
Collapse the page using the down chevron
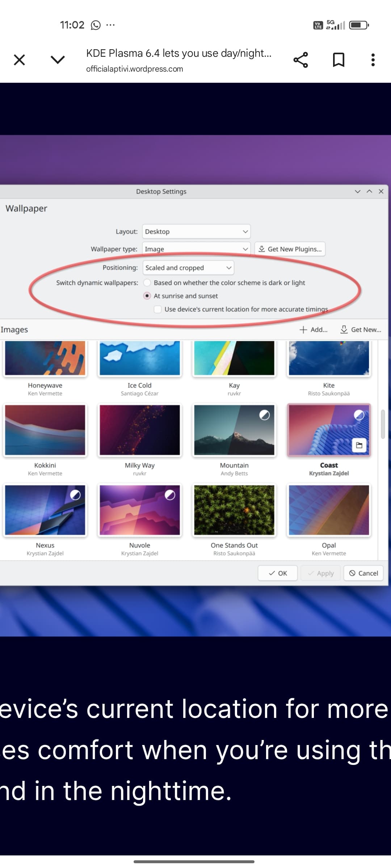pos(58,60)
